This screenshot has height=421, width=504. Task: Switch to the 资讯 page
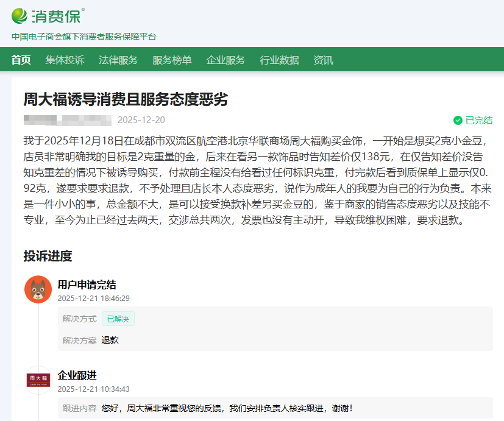point(323,60)
